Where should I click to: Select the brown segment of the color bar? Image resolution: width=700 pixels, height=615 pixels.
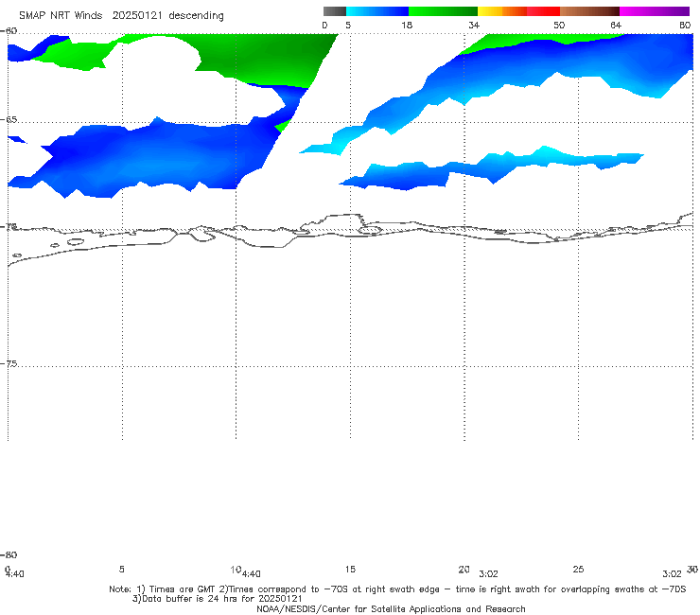tap(589, 11)
